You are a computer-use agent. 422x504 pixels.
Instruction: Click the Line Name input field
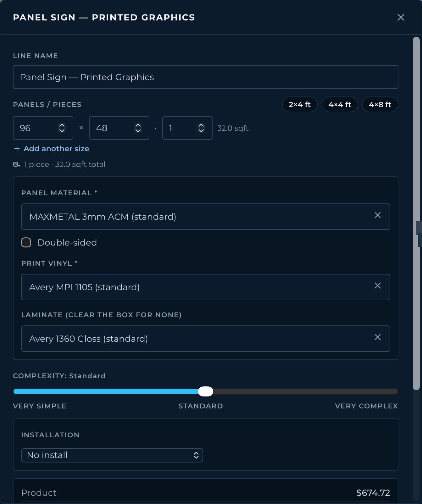pos(205,77)
